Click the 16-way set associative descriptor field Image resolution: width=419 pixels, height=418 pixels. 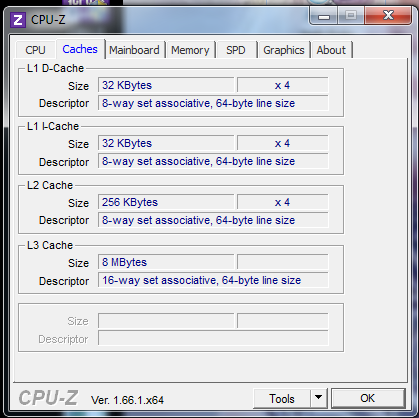coord(213,280)
